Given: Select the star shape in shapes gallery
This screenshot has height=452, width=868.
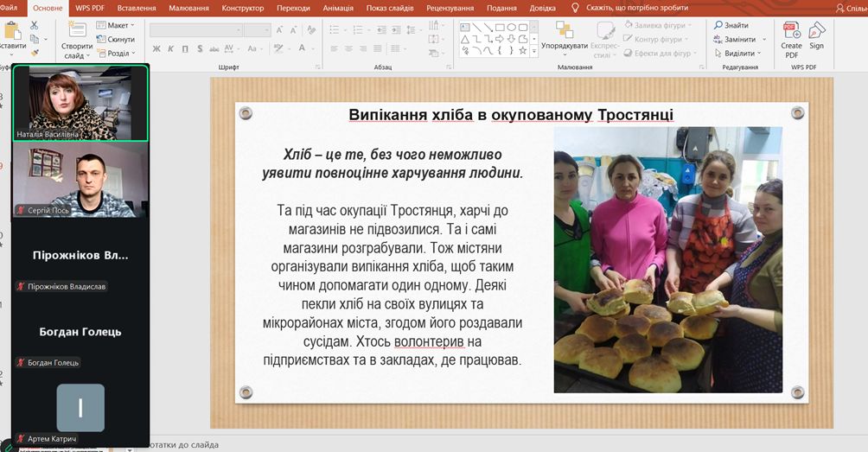Looking at the screenshot, I should [523, 49].
